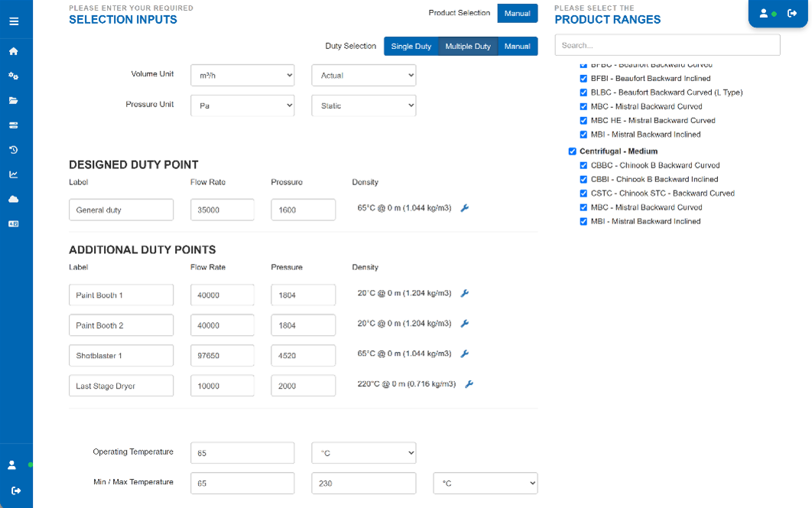Edit density of Paint Booth 1 with wrench
Image resolution: width=812 pixels, height=508 pixels.
click(465, 293)
